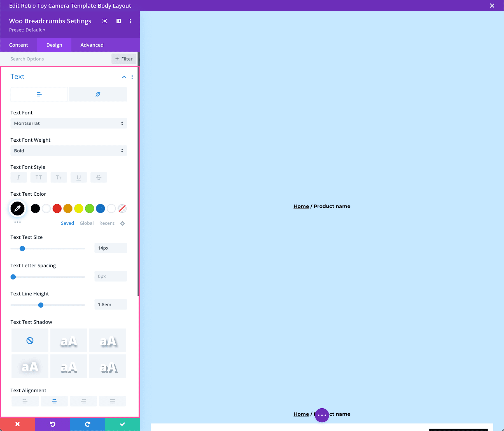Switch to the Content tab

coord(18,45)
